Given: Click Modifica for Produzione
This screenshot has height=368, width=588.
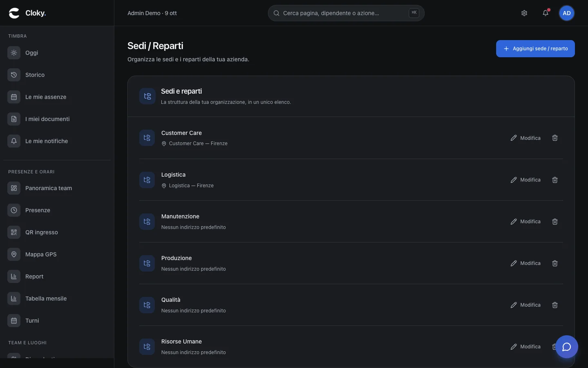Looking at the screenshot, I should point(526,263).
